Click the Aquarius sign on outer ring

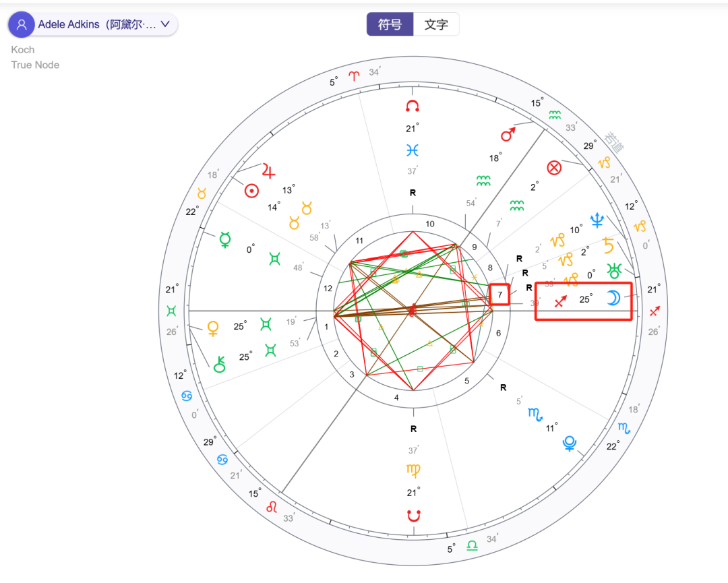pos(554,115)
